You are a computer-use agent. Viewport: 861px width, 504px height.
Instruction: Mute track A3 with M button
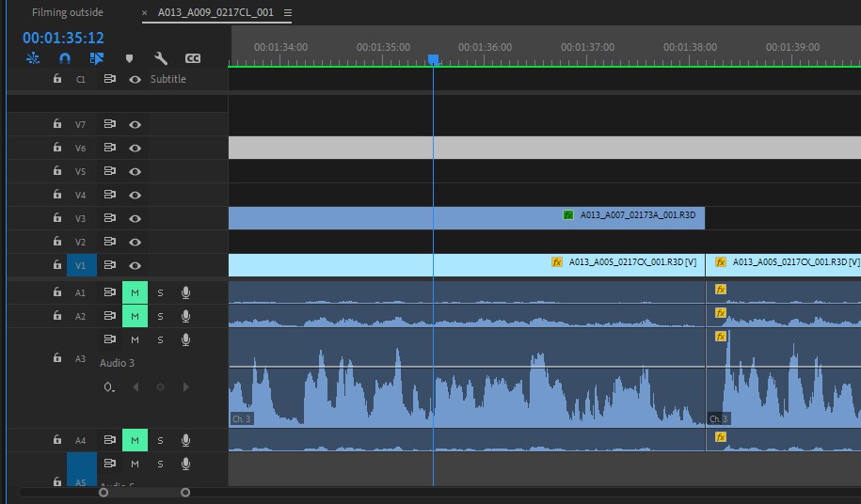coord(135,340)
